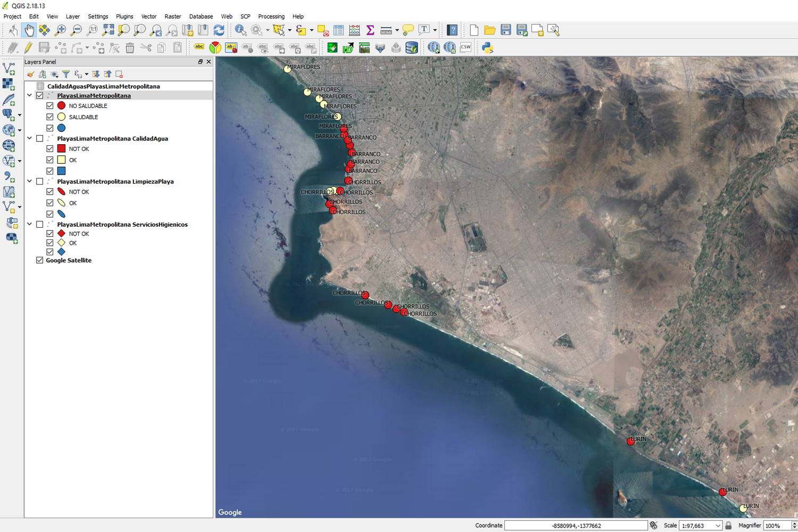The height and width of the screenshot is (532, 798).
Task: Toggle the SALUDABLE category checkbox
Action: tap(50, 117)
